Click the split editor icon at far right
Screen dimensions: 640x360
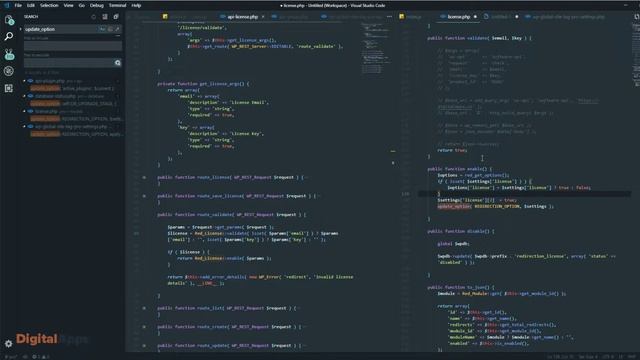pyautogui.click(x=636, y=17)
